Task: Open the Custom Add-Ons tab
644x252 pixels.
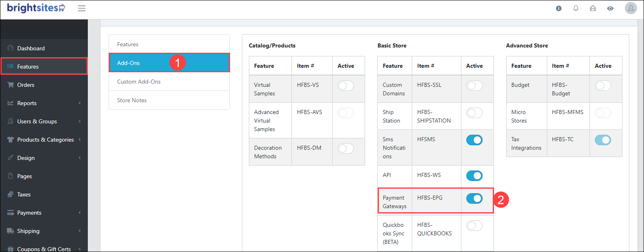Action: (169, 82)
